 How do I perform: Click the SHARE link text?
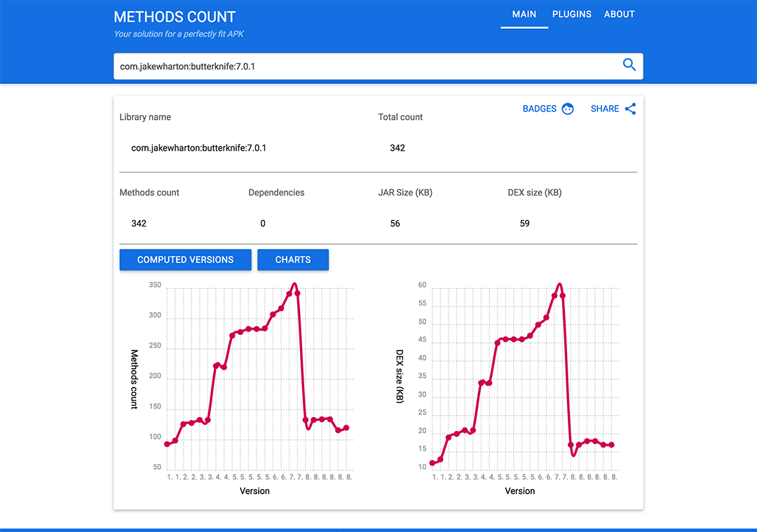click(605, 109)
